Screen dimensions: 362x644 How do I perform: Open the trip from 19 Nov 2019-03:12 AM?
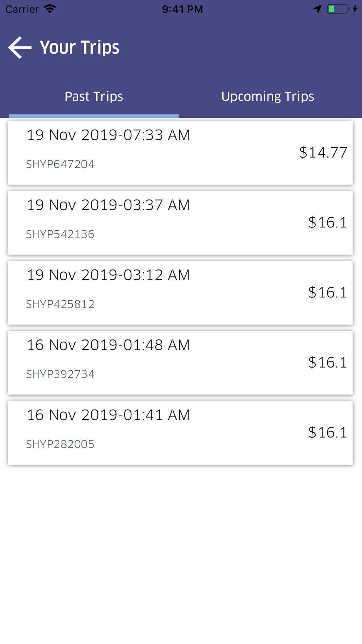(180, 292)
